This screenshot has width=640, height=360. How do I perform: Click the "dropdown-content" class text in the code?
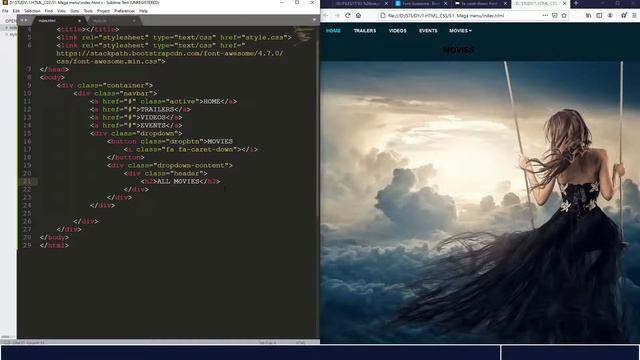[191, 165]
